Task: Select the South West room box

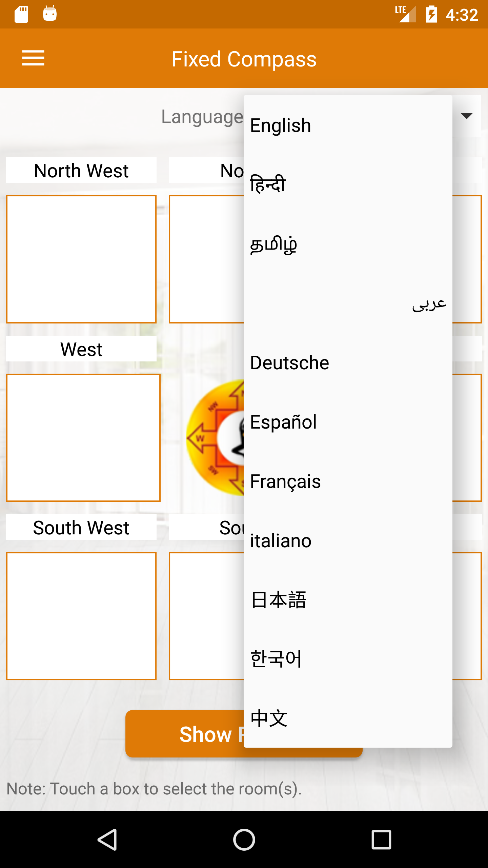Action: click(x=81, y=616)
